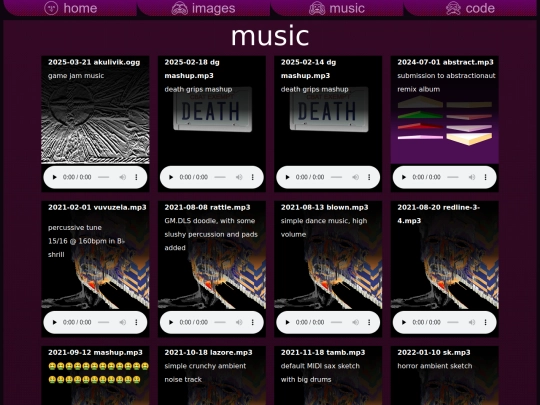Switch to the music tab
The image size is (540, 405).
coord(337,8)
